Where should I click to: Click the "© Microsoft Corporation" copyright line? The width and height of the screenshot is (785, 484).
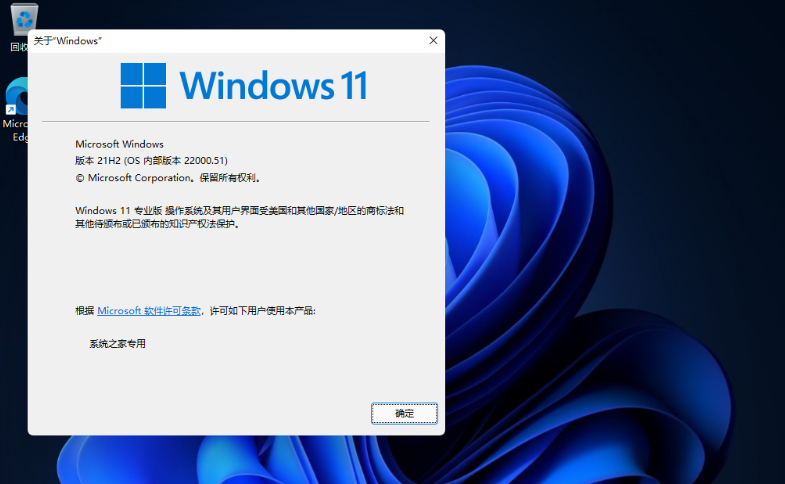click(x=168, y=178)
